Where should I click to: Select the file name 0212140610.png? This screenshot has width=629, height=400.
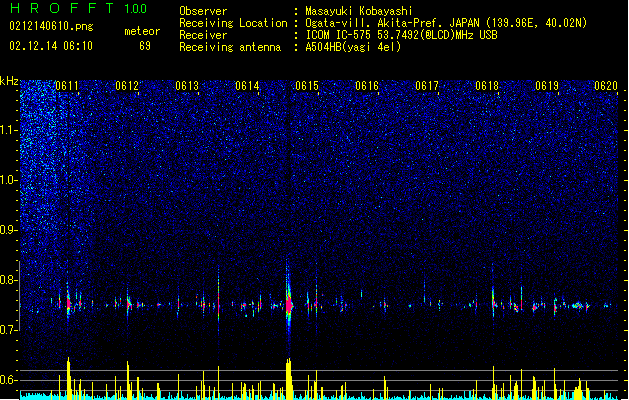coord(51,26)
